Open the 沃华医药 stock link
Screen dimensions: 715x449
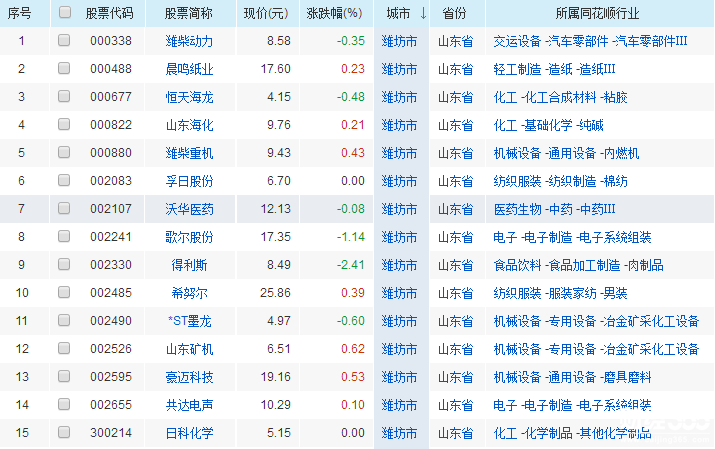[x=189, y=209]
